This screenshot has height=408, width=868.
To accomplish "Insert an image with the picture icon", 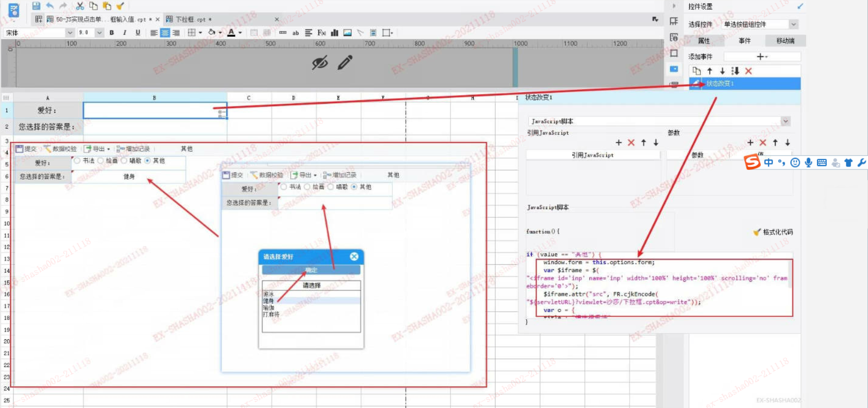I will click(347, 32).
